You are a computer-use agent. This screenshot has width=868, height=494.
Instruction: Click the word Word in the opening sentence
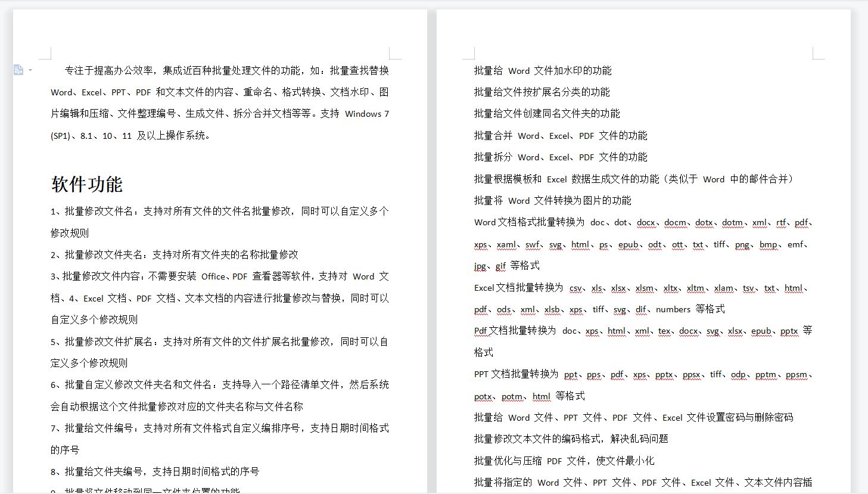tap(61, 92)
